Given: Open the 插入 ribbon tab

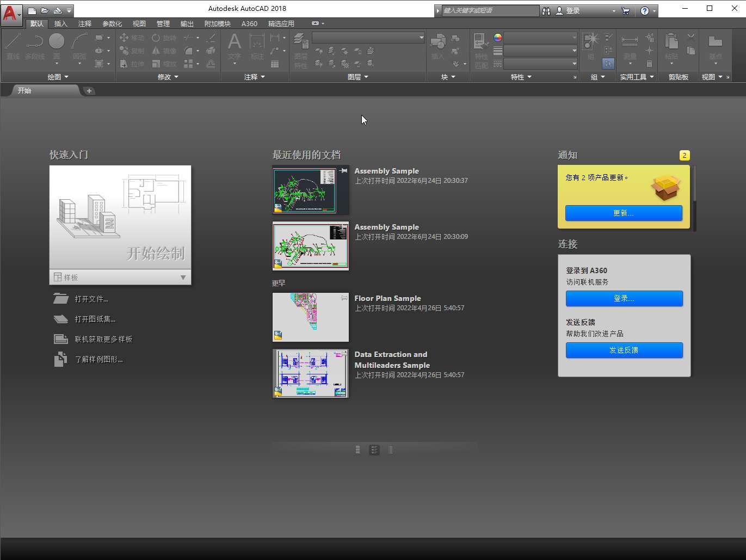Looking at the screenshot, I should click(61, 23).
